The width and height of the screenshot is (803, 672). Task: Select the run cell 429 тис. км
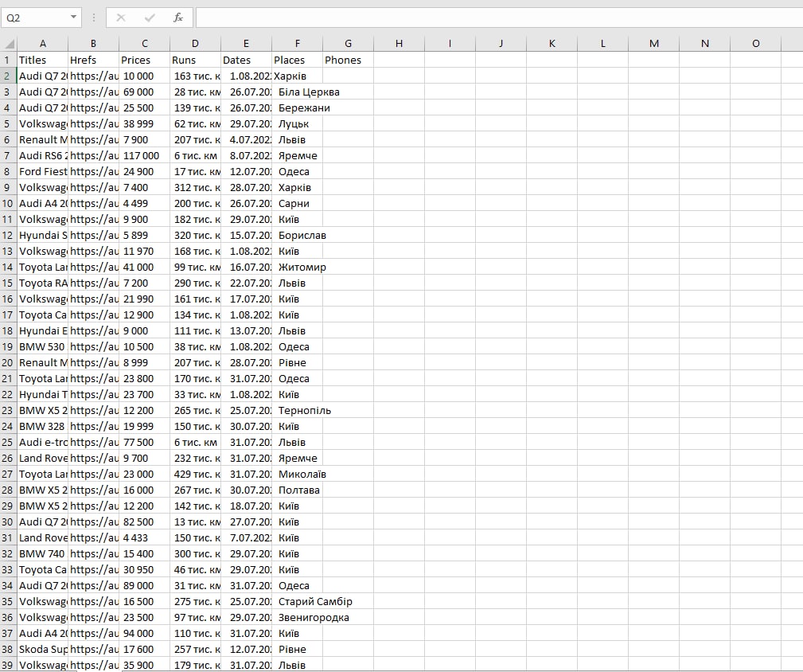pyautogui.click(x=195, y=474)
